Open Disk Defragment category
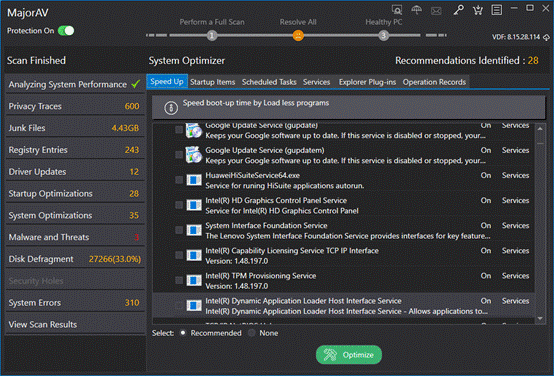 coord(75,259)
